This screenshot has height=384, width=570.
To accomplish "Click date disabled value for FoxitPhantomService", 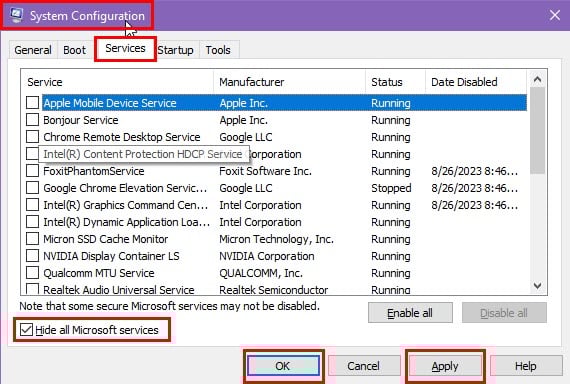I will pos(474,171).
